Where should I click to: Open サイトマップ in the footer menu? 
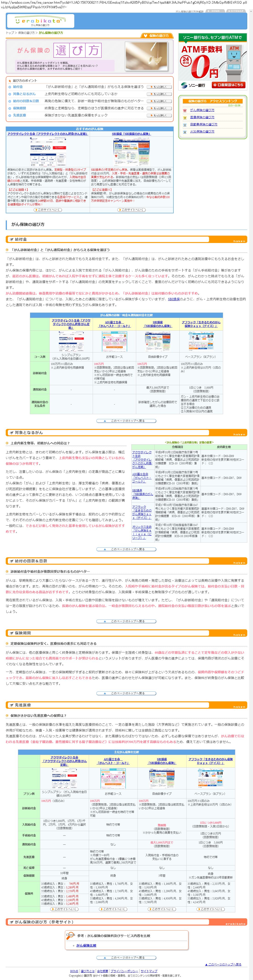tap(149, 971)
